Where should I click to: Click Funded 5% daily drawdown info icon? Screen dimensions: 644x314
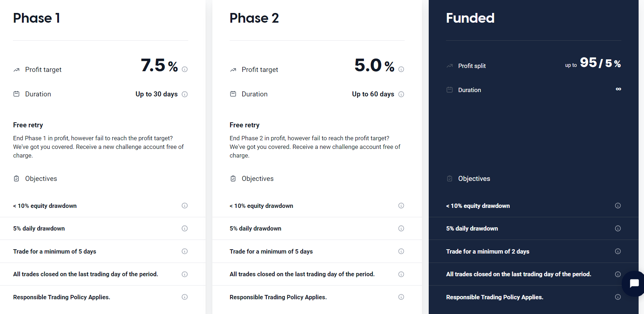pos(618,228)
